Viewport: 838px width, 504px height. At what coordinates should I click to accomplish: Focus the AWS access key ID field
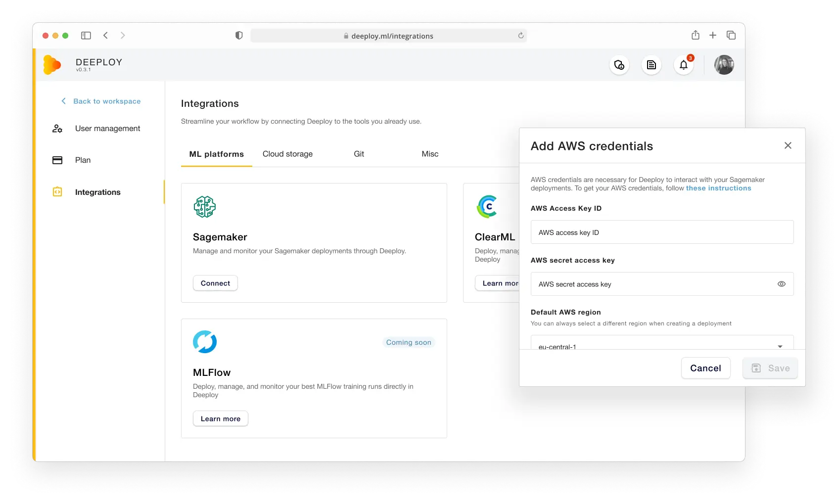tap(662, 232)
